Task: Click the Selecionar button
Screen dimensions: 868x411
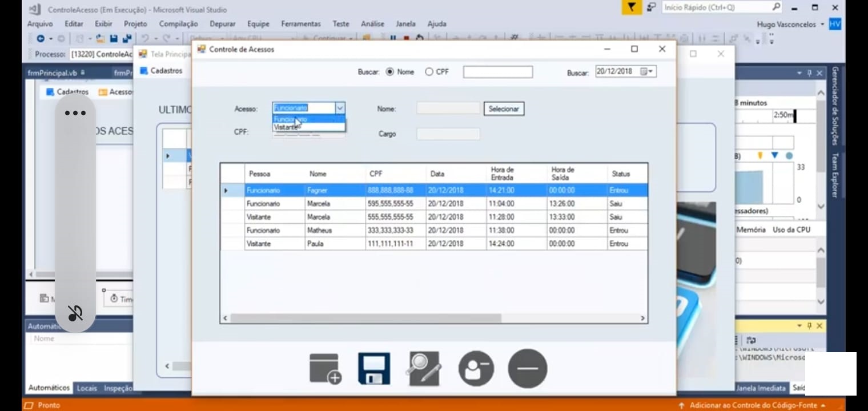Action: point(504,108)
